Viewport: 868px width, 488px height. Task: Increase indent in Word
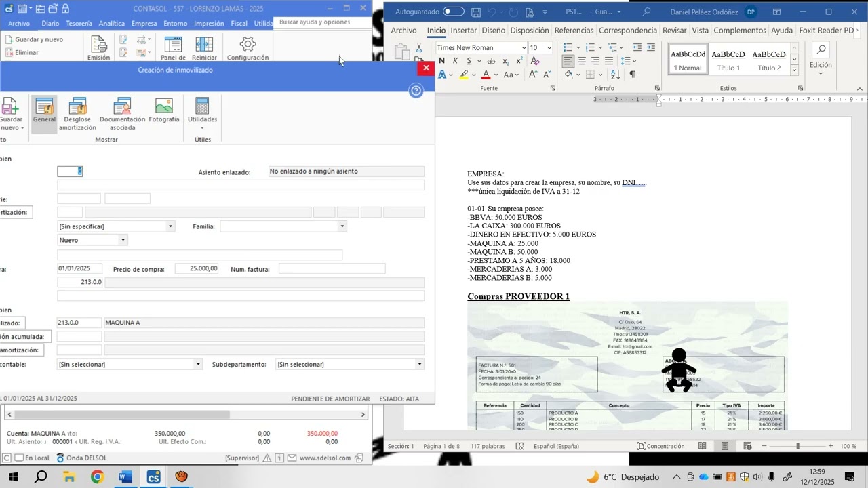651,47
